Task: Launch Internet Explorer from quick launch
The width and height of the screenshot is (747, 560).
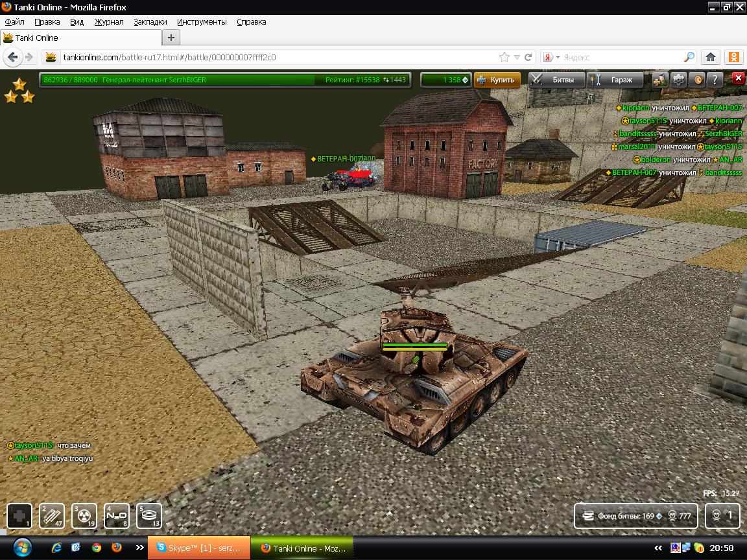Action: pos(56,548)
